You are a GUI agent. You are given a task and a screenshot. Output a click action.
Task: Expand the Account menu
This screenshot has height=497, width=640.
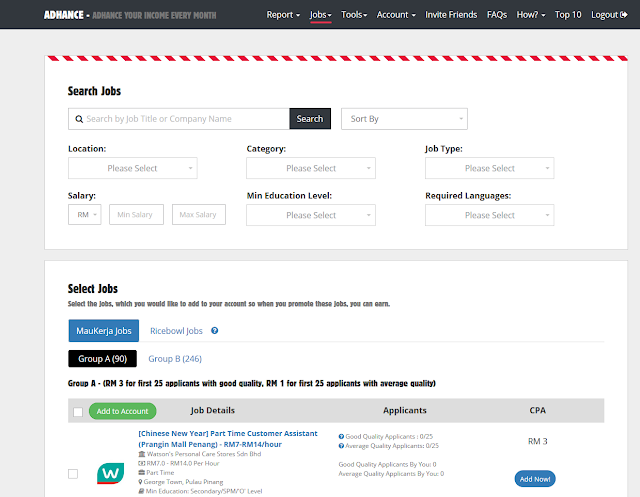click(x=396, y=15)
